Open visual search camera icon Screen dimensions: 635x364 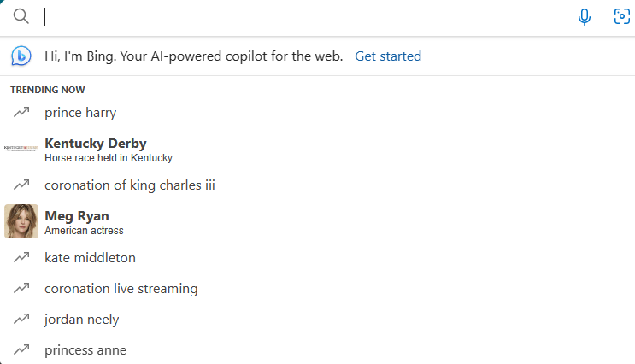[621, 17]
